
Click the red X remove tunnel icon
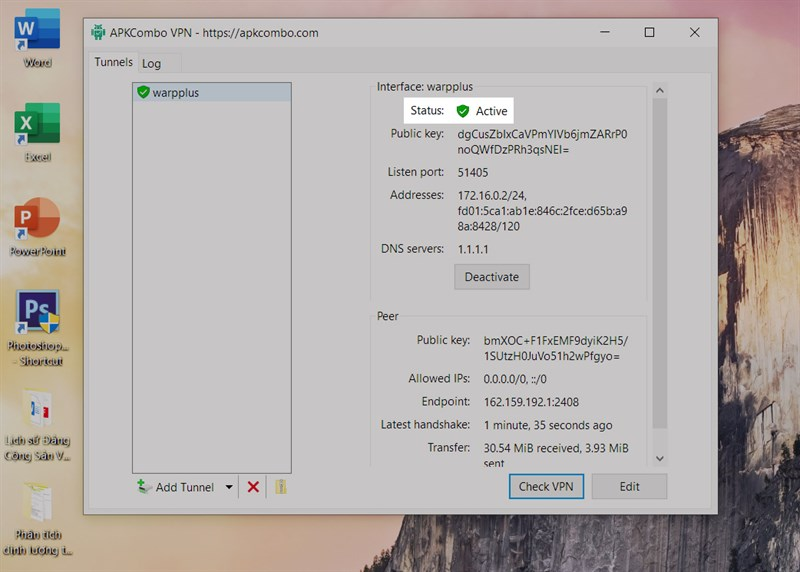click(x=253, y=487)
